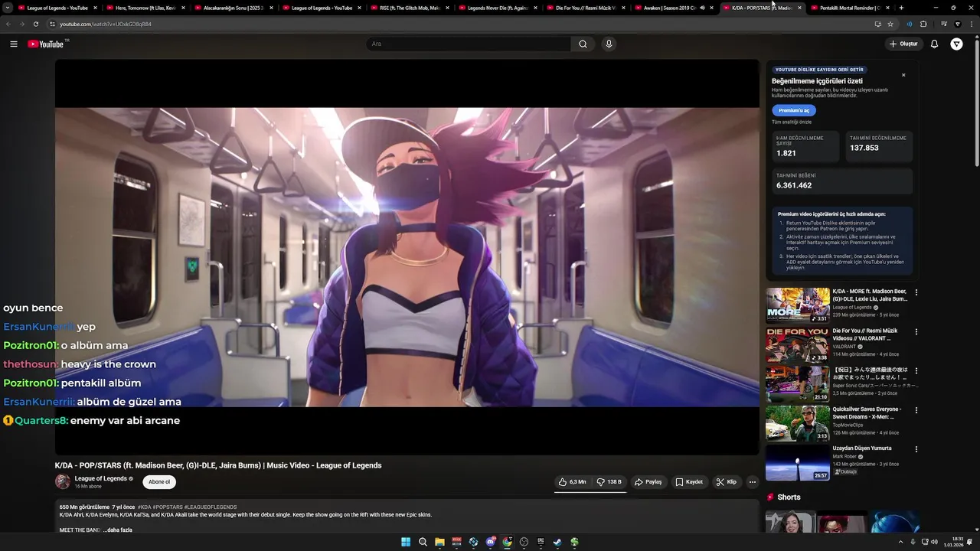Switch to the Pentakill: Mortal Reminder tab
The image size is (980, 551).
(x=850, y=8)
